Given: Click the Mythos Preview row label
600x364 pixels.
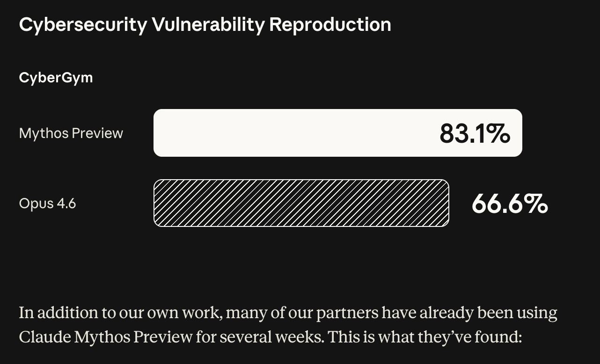Looking at the screenshot, I should click(71, 133).
